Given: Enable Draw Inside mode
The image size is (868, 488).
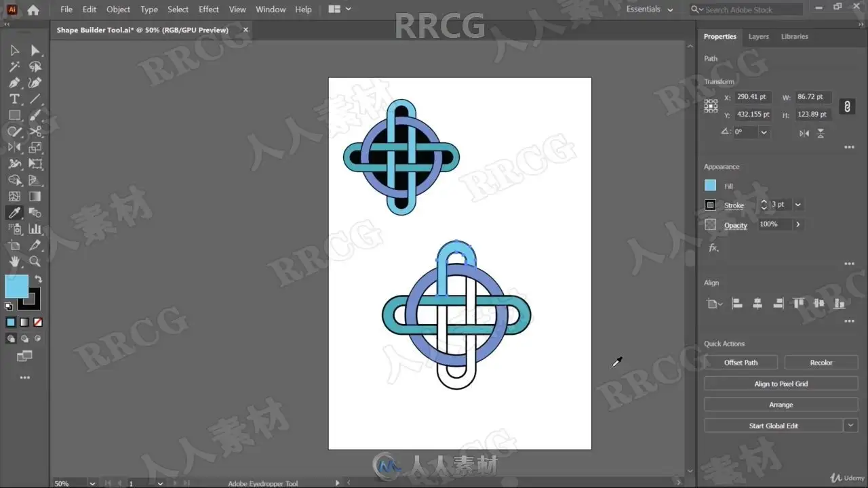Looking at the screenshot, I should click(x=38, y=339).
